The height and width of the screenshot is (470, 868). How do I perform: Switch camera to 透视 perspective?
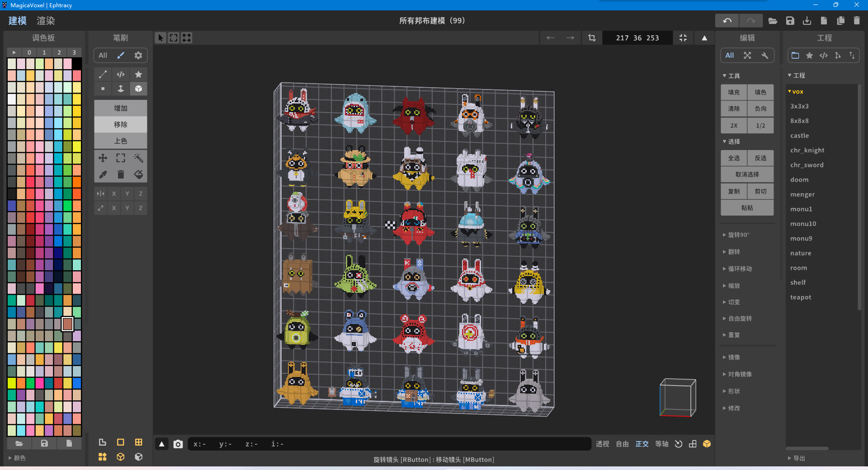[x=603, y=444]
